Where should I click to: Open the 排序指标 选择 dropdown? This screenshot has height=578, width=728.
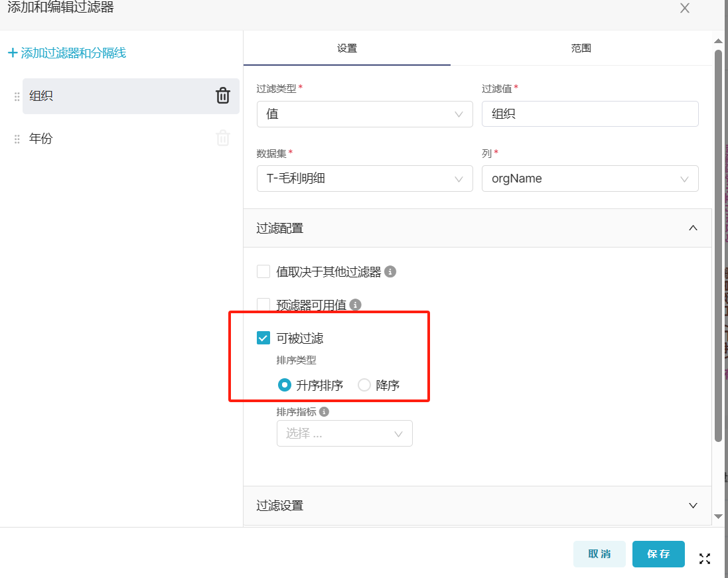tap(344, 433)
